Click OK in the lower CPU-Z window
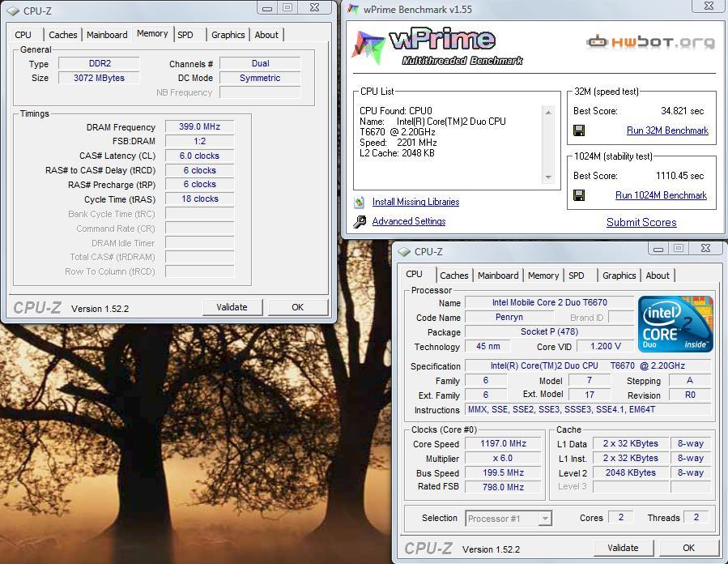728x564 pixels. pyautogui.click(x=688, y=548)
